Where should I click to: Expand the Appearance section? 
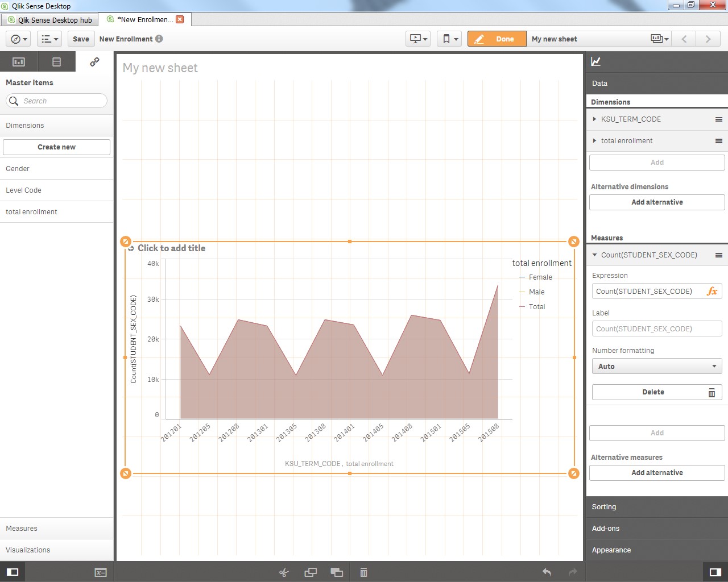pos(657,550)
